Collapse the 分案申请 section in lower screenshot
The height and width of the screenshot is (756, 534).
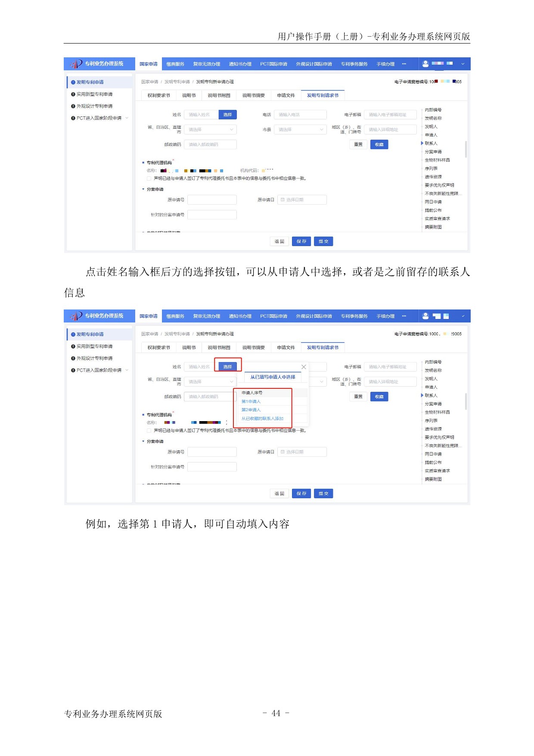click(143, 441)
